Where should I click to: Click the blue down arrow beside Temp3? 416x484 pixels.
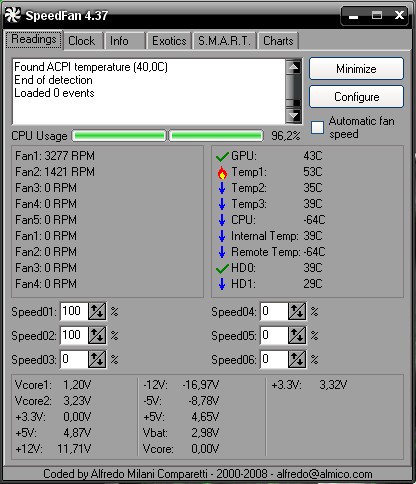click(222, 204)
